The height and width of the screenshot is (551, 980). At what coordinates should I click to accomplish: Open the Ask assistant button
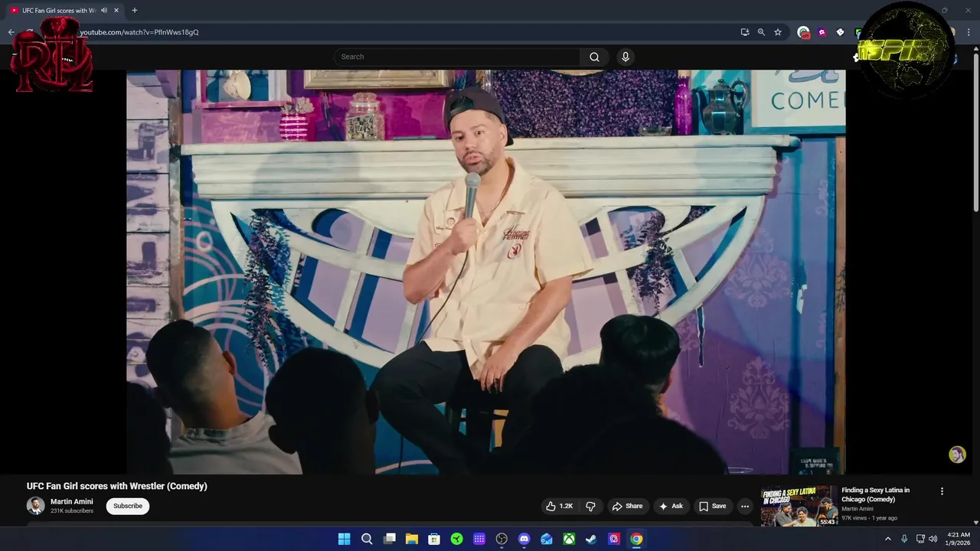(x=671, y=506)
